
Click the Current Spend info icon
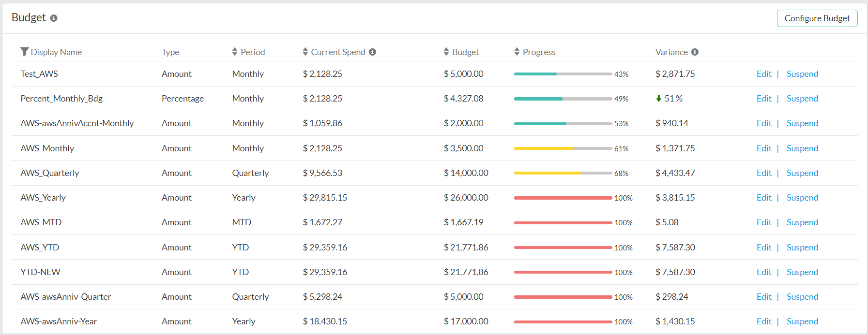(372, 52)
